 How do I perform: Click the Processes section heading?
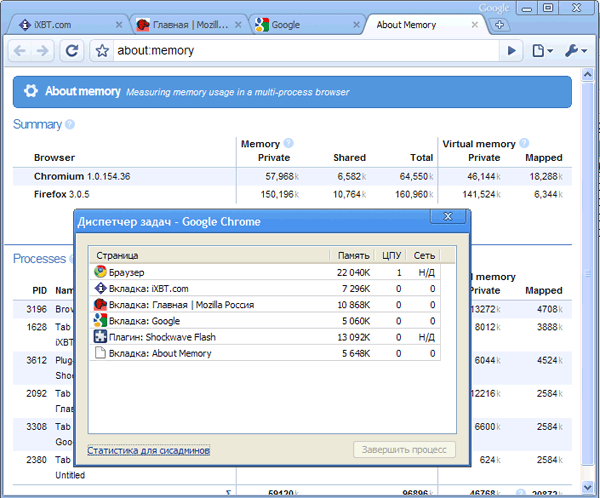pyautogui.click(x=39, y=259)
